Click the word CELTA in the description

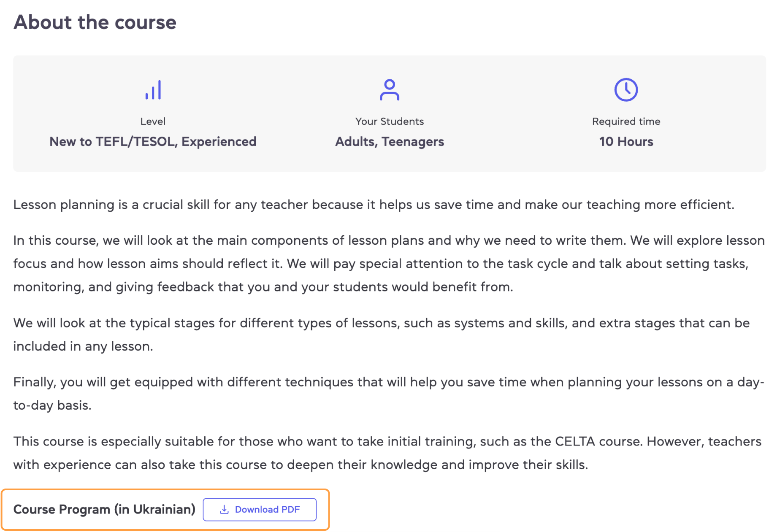574,442
